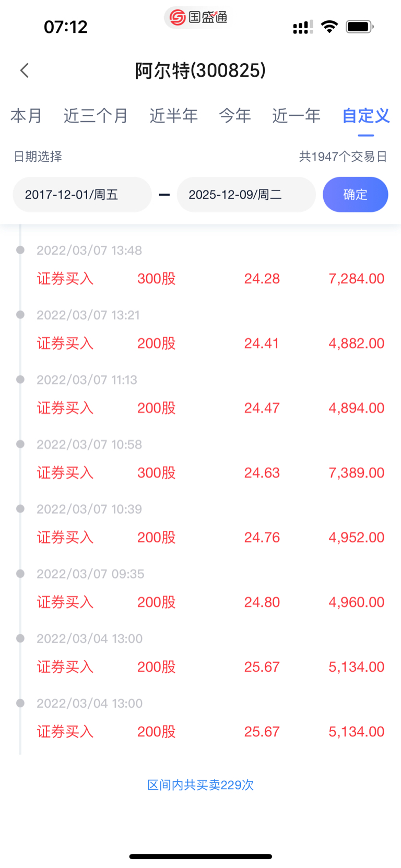Switch to the 本月 tab

(26, 115)
